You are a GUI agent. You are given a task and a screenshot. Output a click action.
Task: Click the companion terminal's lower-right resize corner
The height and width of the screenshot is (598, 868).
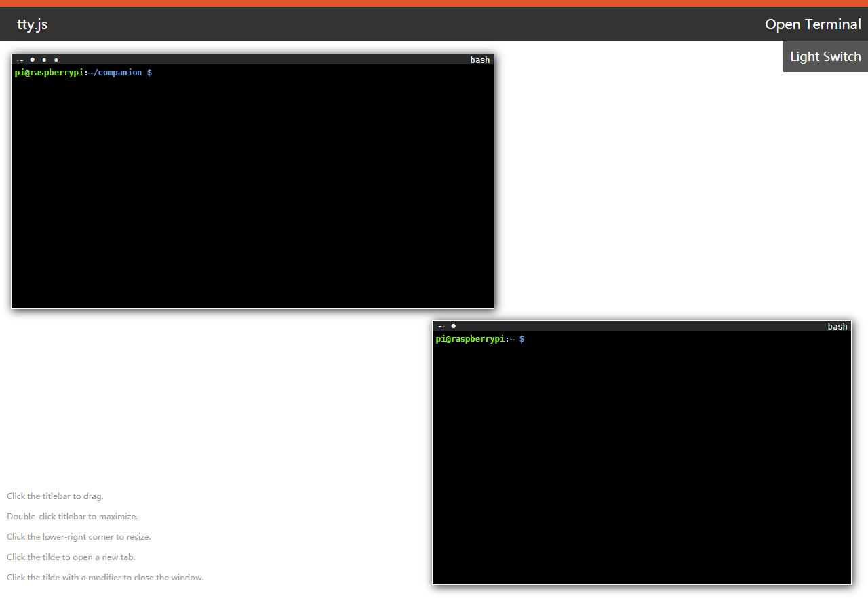pos(492,306)
